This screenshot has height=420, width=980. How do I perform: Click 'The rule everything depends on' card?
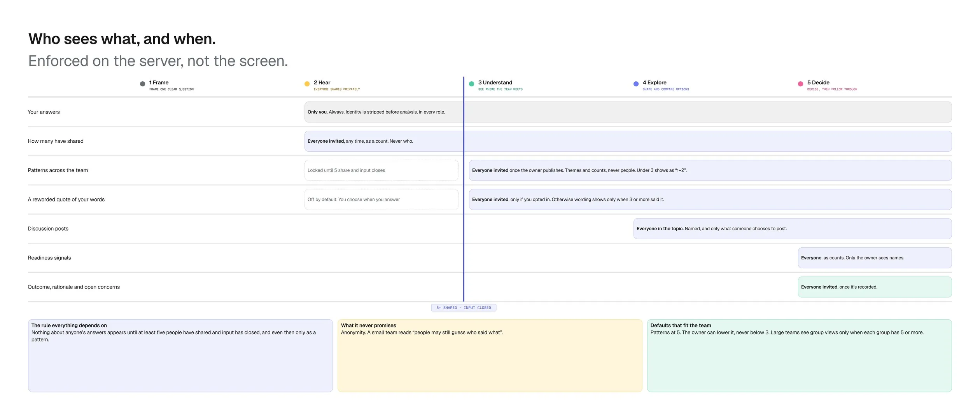(180, 355)
